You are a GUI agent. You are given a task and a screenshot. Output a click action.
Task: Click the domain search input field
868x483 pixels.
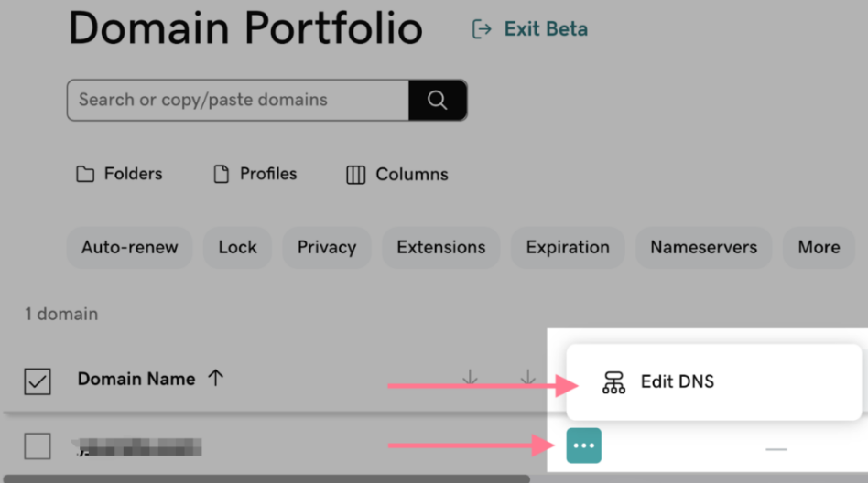(x=237, y=101)
